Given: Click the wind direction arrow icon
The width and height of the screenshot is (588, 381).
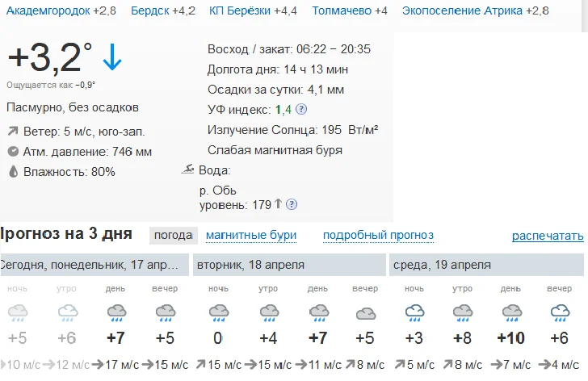Looking at the screenshot, I should tap(13, 132).
